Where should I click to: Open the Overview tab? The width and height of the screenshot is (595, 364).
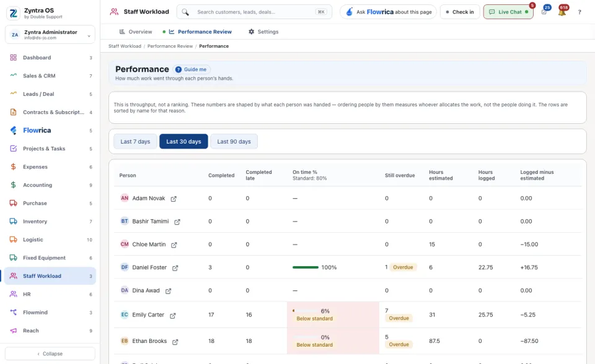pyautogui.click(x=136, y=32)
